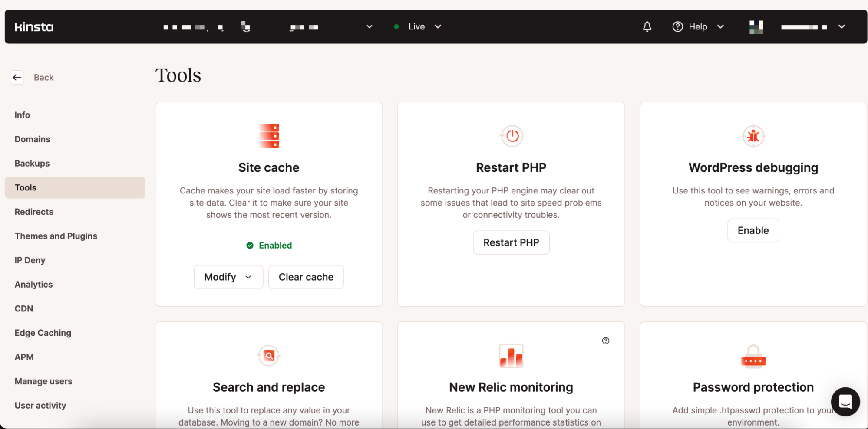Open the account dropdown chevron

tap(841, 26)
